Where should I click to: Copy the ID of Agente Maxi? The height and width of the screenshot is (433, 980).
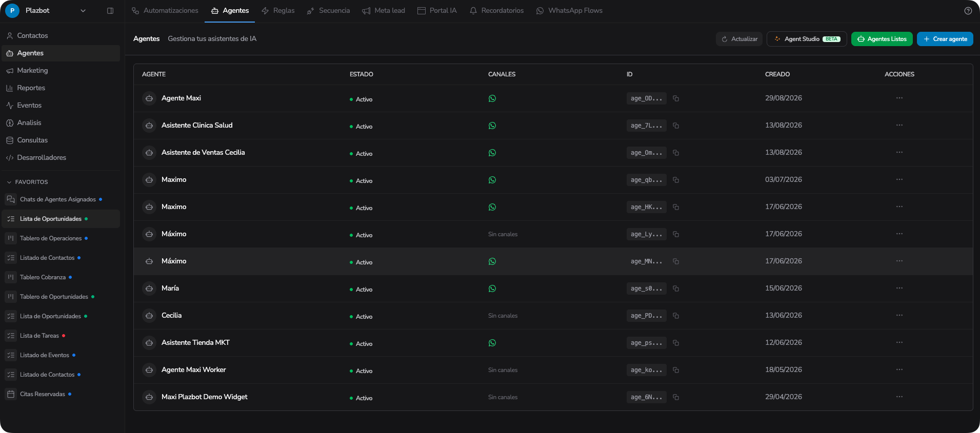(x=676, y=98)
